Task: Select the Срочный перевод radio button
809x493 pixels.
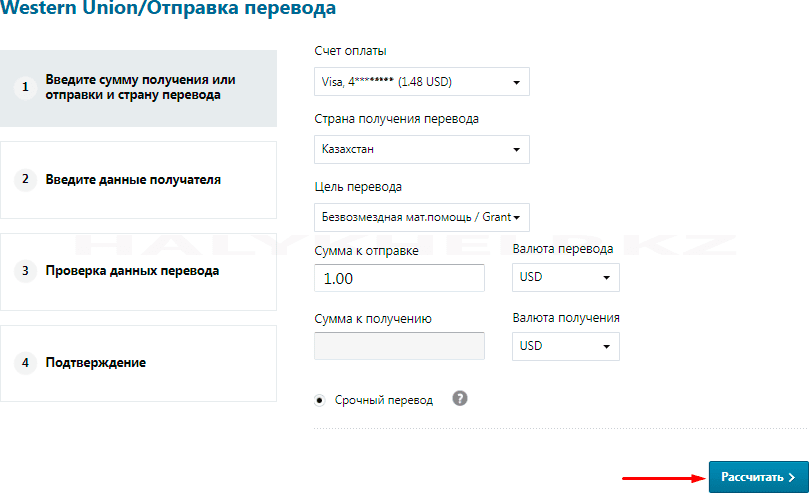Action: coord(320,400)
